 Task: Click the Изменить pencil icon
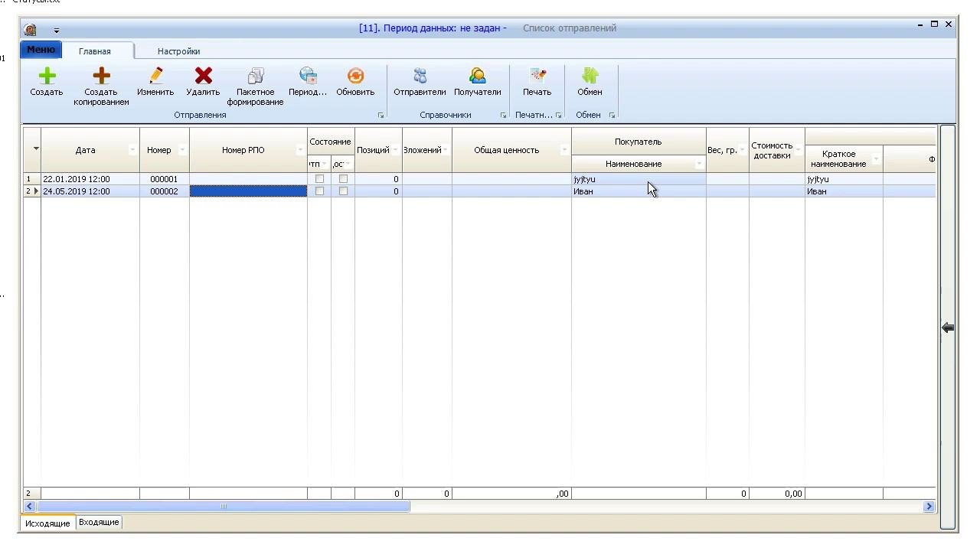(x=155, y=76)
